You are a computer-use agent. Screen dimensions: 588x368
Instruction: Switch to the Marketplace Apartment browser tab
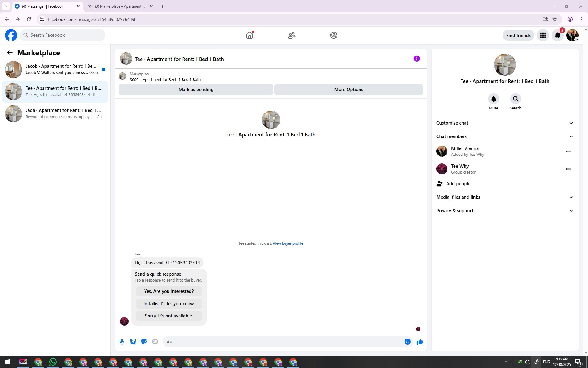pos(120,6)
